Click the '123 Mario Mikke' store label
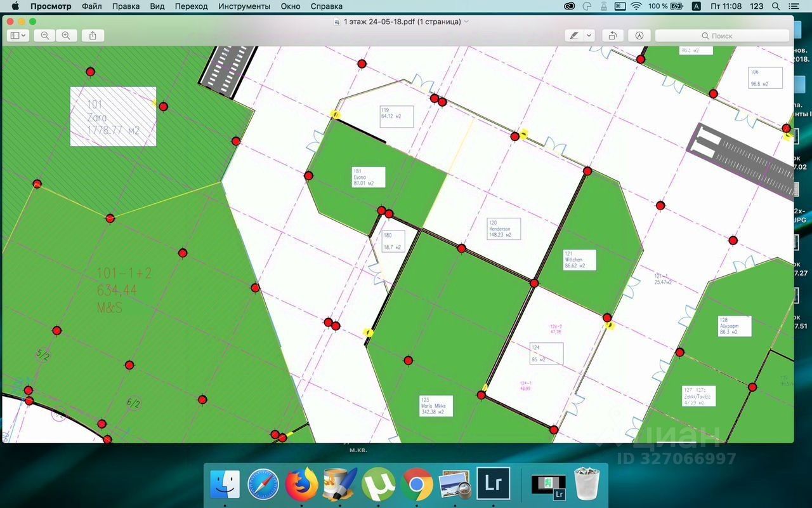This screenshot has height=508, width=812. click(436, 406)
